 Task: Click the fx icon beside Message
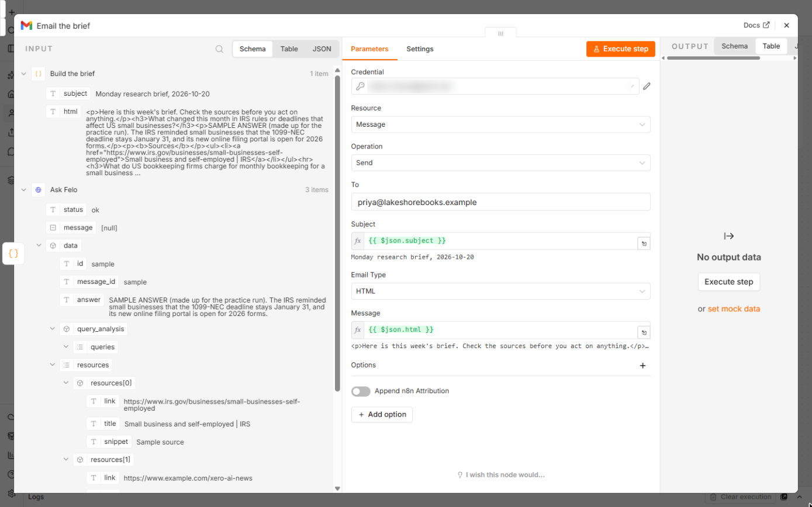tap(358, 330)
